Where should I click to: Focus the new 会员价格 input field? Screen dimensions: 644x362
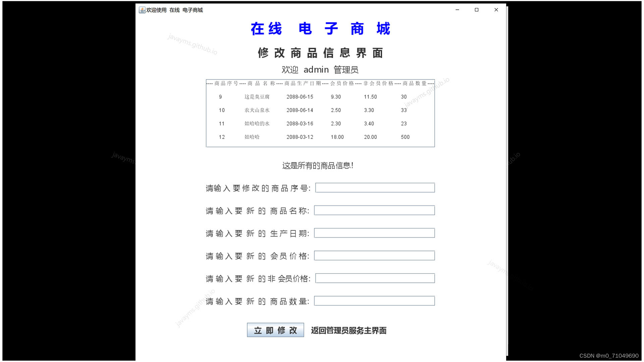tap(374, 256)
